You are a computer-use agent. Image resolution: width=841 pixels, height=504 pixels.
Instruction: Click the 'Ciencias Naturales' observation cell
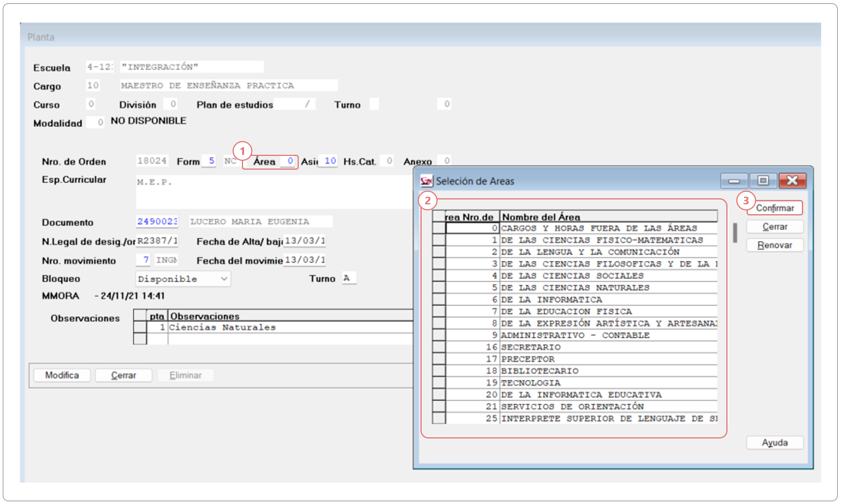(290, 327)
